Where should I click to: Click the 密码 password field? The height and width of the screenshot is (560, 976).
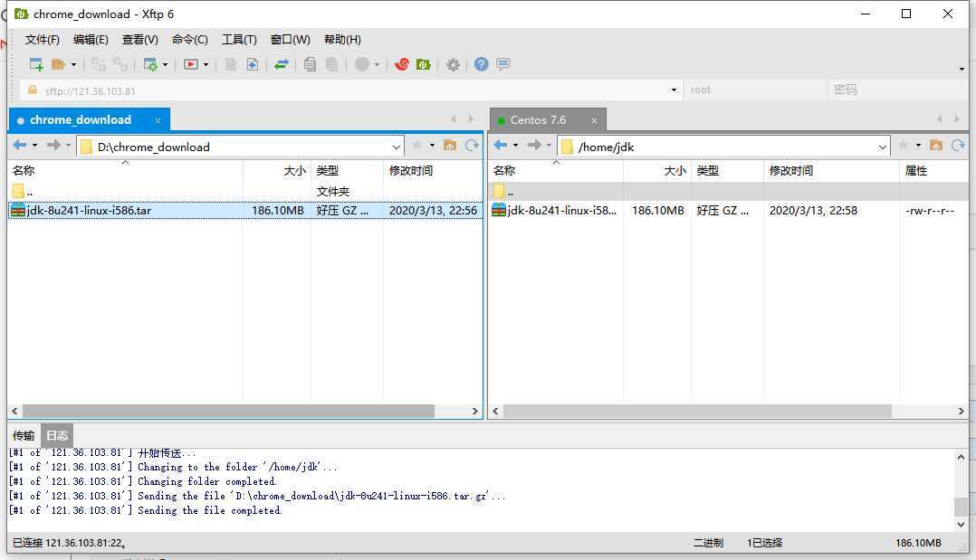pyautogui.click(x=897, y=90)
